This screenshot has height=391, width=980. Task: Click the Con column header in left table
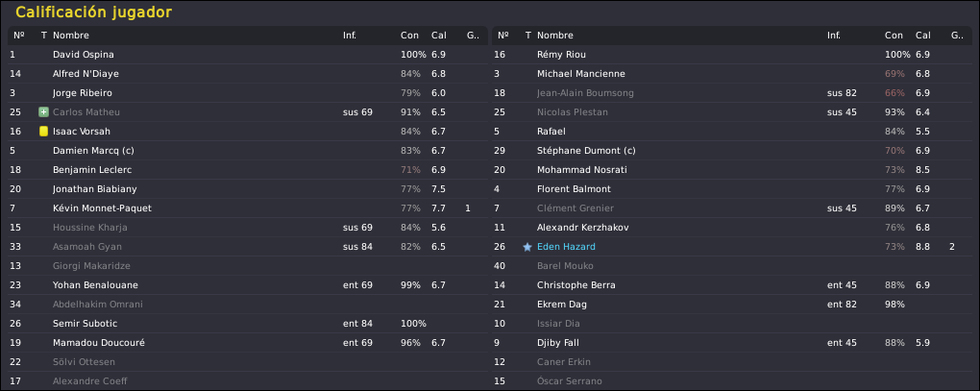pos(409,36)
